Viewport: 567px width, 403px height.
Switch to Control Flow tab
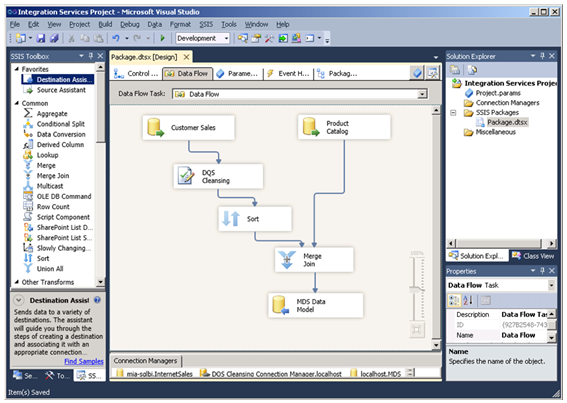(x=136, y=73)
